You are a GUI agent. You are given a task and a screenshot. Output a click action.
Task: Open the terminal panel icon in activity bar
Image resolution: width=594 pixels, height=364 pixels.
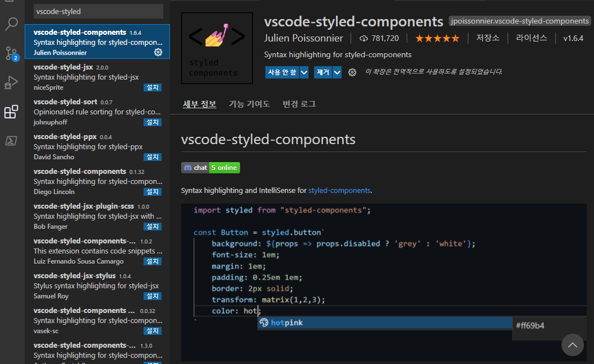pos(11,140)
